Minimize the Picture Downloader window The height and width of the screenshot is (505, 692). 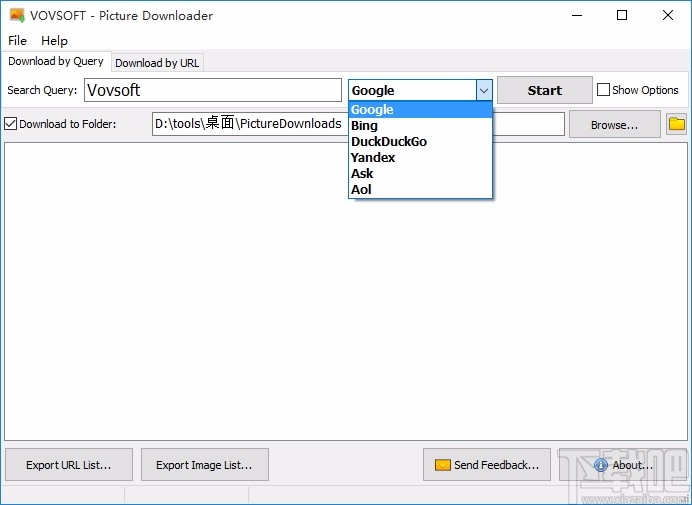coord(577,15)
